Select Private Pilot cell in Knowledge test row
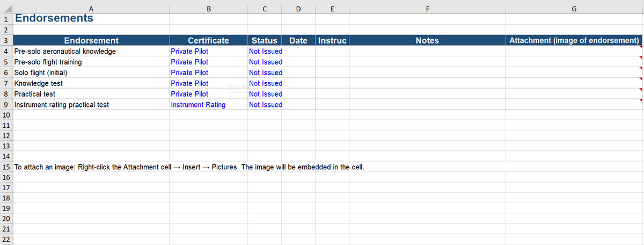This screenshot has width=644, height=245. click(x=208, y=84)
